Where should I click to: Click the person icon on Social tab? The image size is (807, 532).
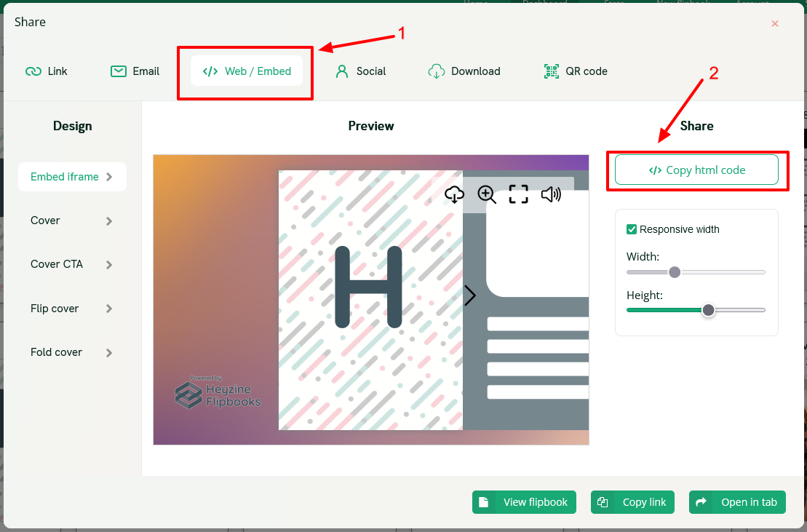click(x=342, y=71)
